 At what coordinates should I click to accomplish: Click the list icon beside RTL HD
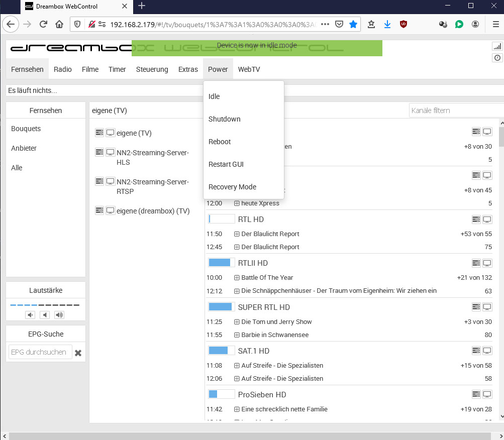(x=476, y=219)
